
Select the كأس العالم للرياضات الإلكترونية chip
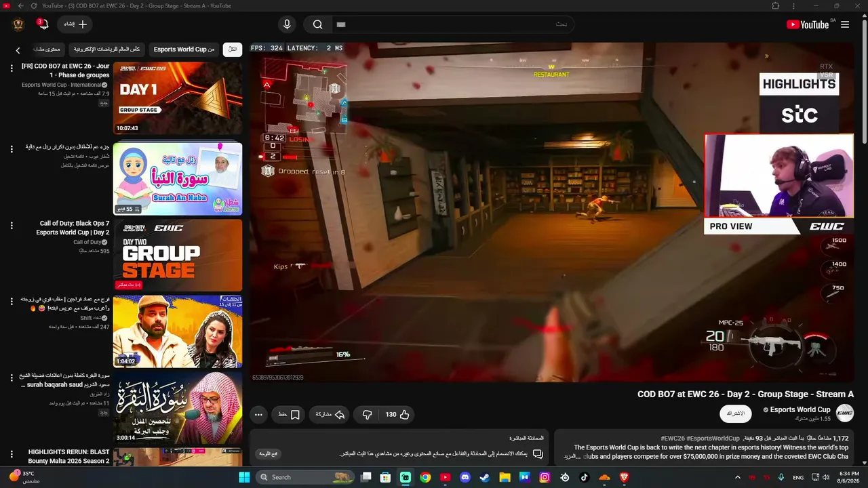tap(106, 49)
